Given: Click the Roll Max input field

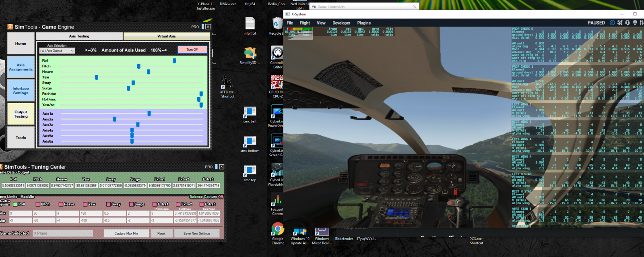Looking at the screenshot, I should pyautogui.click(x=20, y=213).
